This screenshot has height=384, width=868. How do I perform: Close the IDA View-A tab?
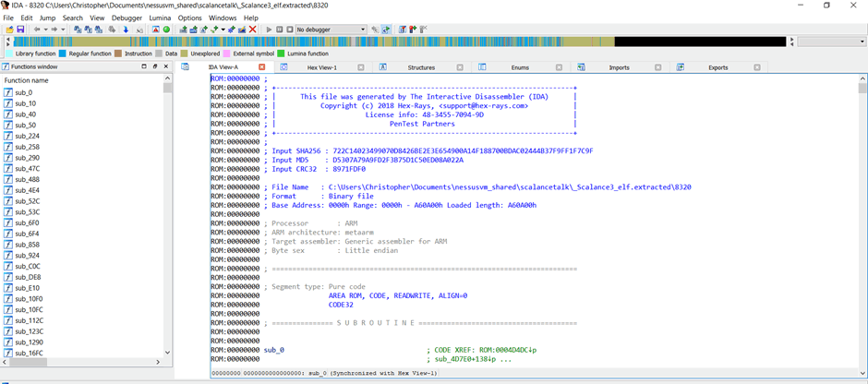tap(262, 67)
